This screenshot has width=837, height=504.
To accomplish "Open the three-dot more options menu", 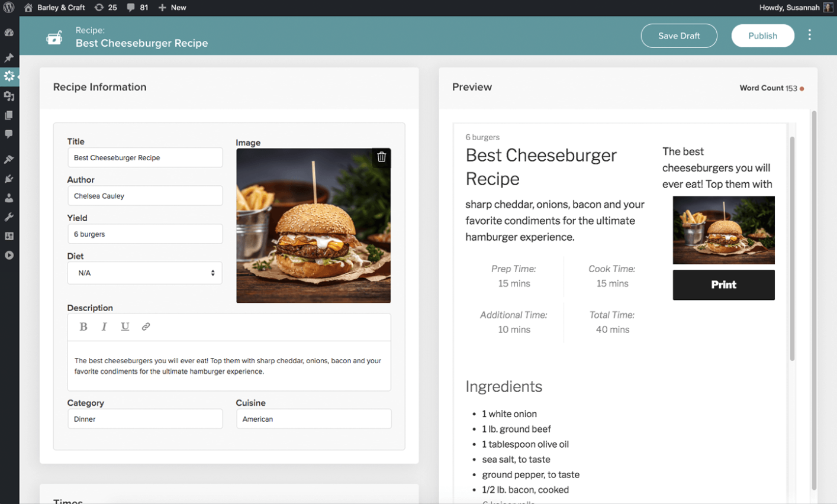I will coord(809,35).
